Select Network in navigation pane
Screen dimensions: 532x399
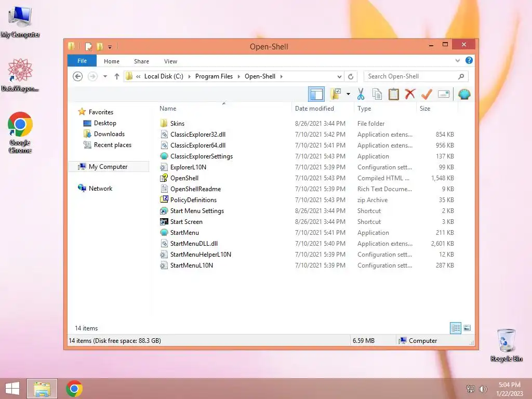click(x=95, y=188)
